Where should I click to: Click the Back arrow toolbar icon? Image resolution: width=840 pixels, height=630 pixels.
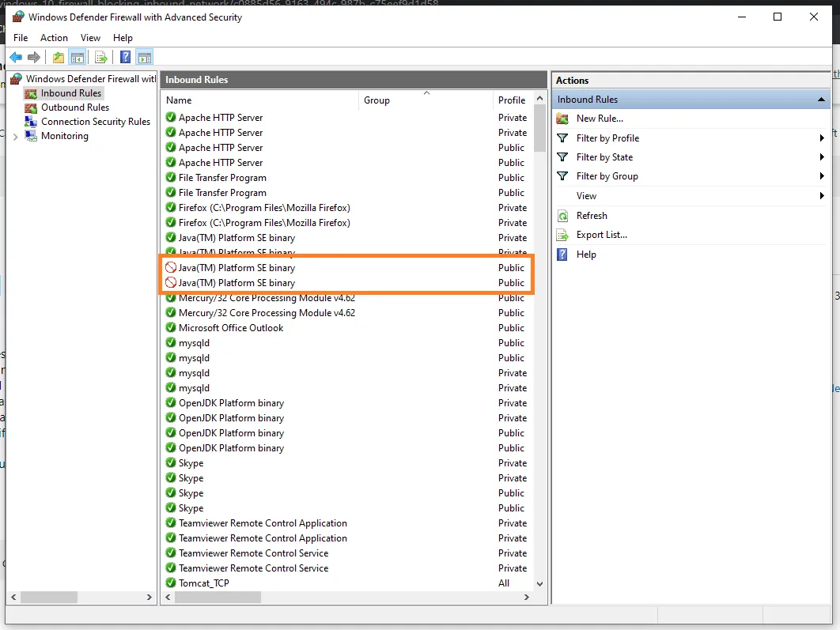pyautogui.click(x=16, y=57)
